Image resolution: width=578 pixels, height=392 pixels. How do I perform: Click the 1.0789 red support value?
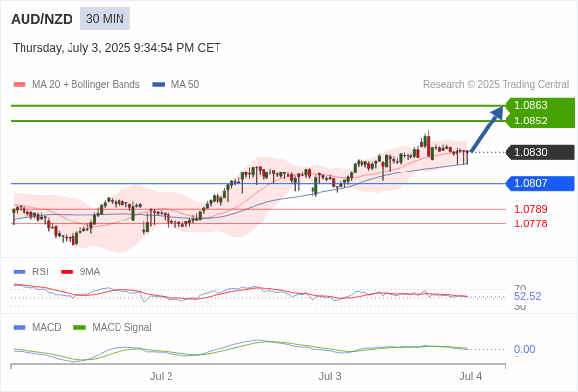pos(530,209)
